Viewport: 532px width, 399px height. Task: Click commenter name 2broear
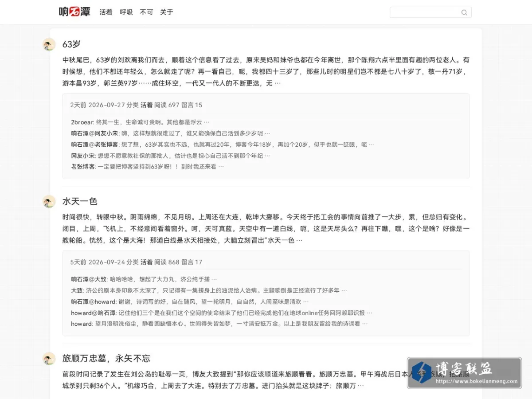82,122
